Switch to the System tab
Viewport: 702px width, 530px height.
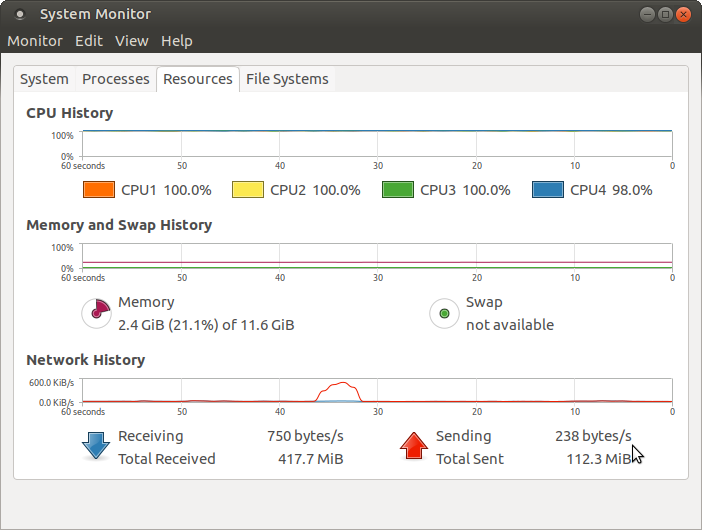pos(45,79)
